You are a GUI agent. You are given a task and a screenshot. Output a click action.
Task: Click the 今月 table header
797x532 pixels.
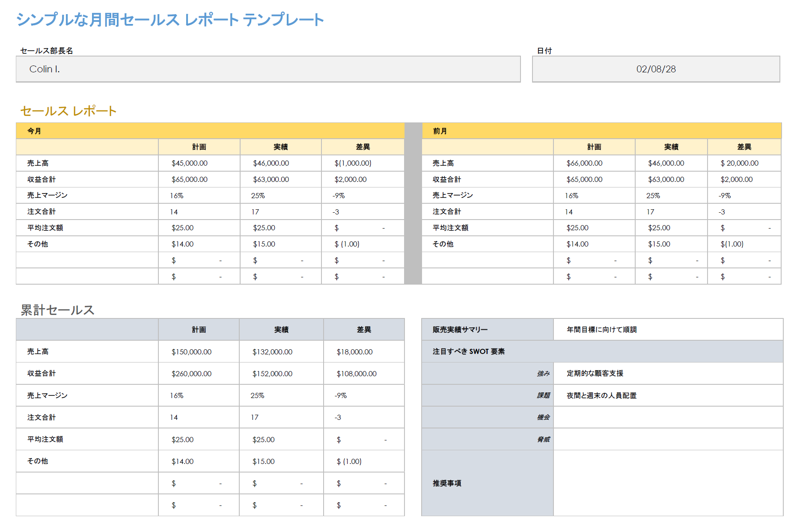pos(210,131)
